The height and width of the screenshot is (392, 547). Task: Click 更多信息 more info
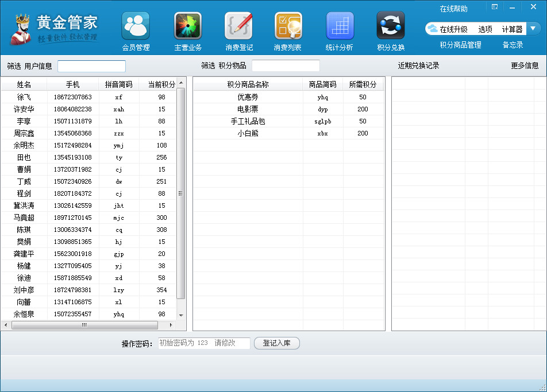pyautogui.click(x=525, y=65)
